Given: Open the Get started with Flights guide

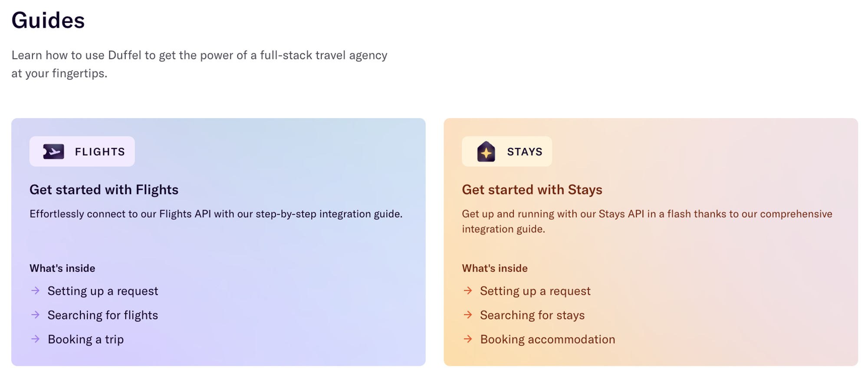Looking at the screenshot, I should 104,190.
